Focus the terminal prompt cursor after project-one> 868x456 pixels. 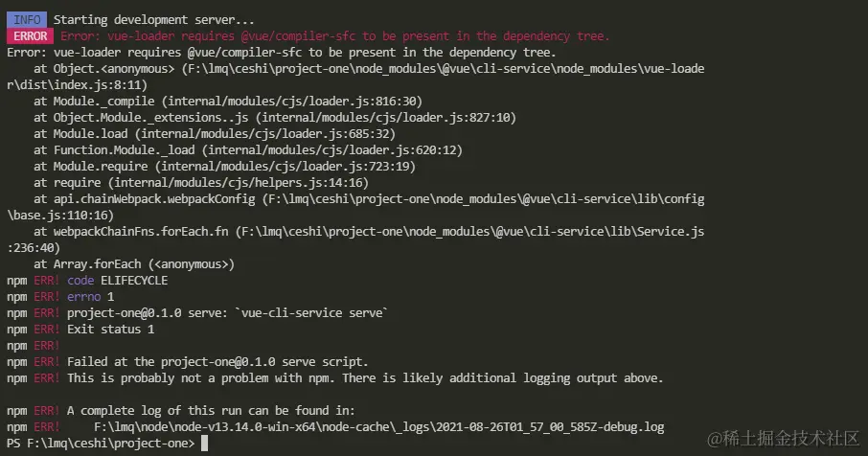[204, 443]
